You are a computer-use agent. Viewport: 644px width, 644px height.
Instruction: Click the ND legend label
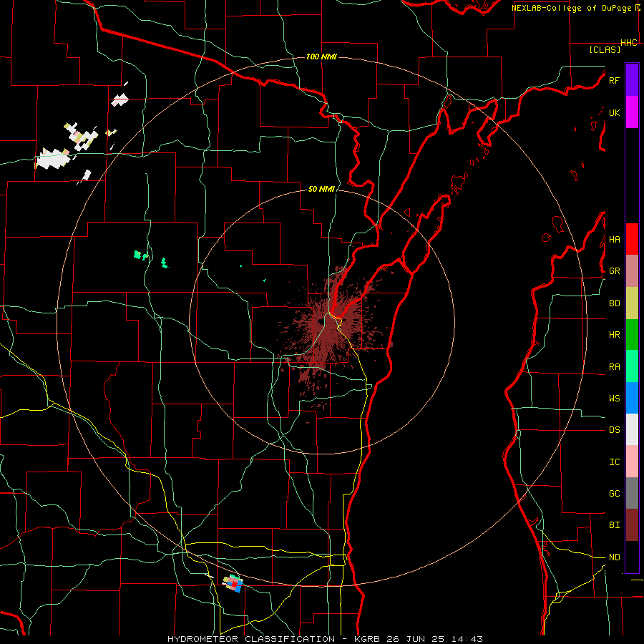(614, 557)
